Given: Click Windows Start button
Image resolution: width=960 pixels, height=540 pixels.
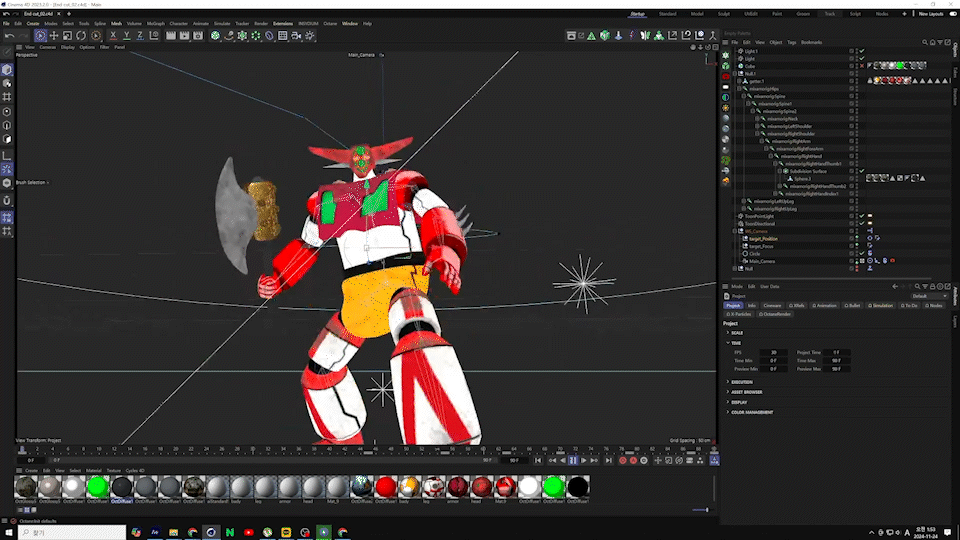Looking at the screenshot, I should pyautogui.click(x=9, y=532).
